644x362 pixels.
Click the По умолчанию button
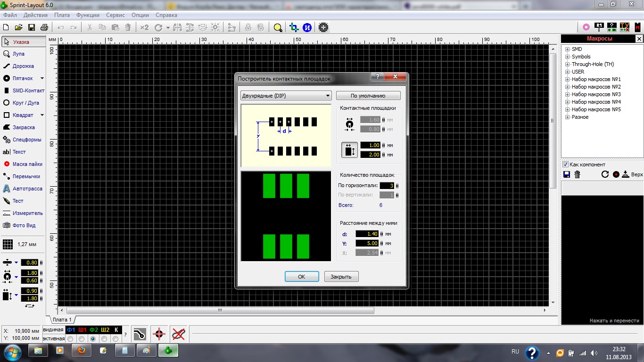[368, 96]
